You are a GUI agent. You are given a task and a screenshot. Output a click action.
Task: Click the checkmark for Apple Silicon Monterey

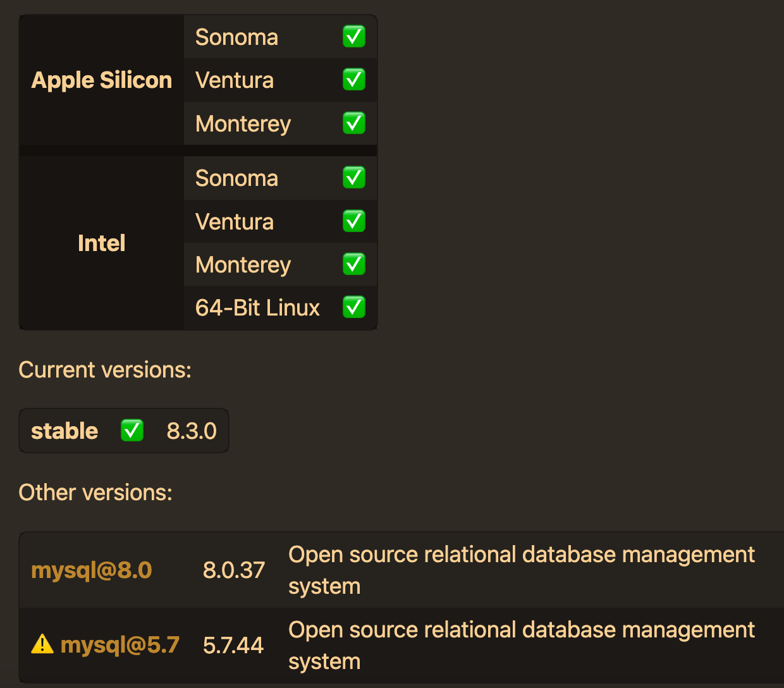click(x=353, y=123)
